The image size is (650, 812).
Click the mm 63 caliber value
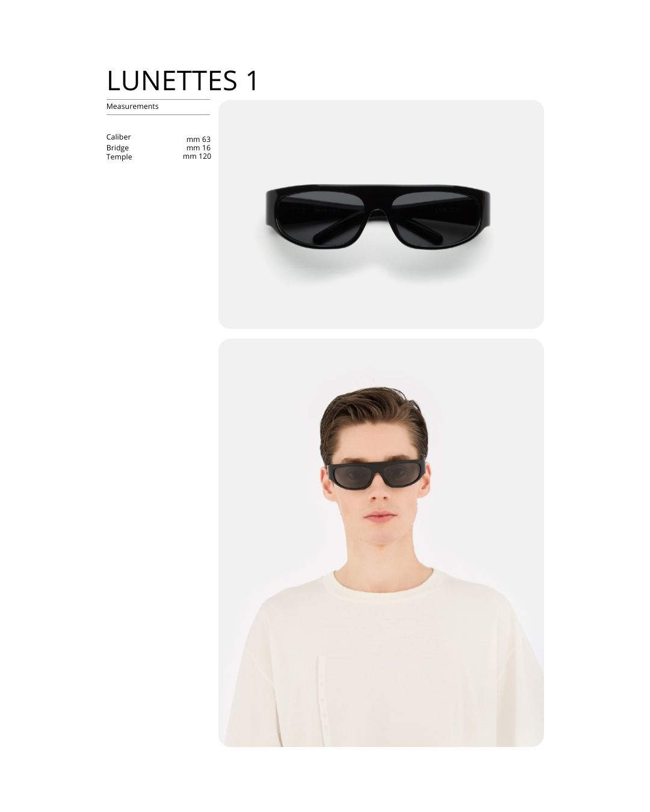coord(199,140)
